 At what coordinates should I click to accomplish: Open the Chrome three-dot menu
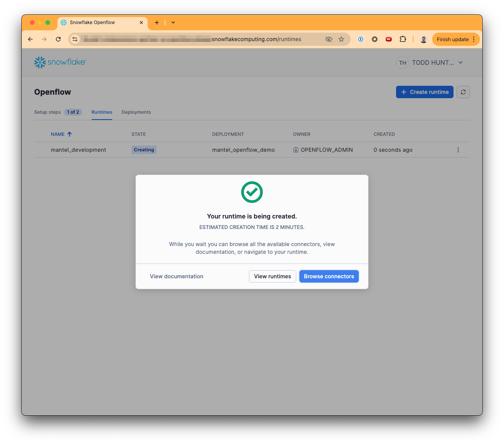tap(474, 39)
